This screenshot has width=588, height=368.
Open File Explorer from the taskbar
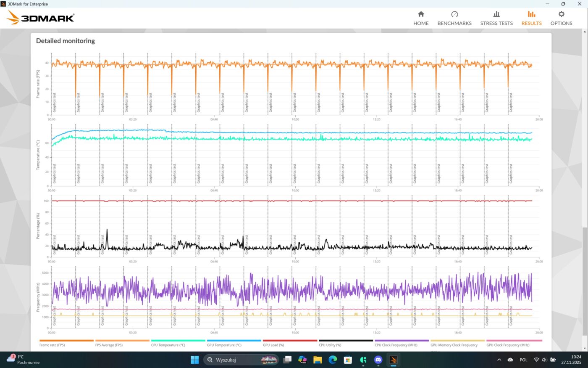pyautogui.click(x=318, y=360)
